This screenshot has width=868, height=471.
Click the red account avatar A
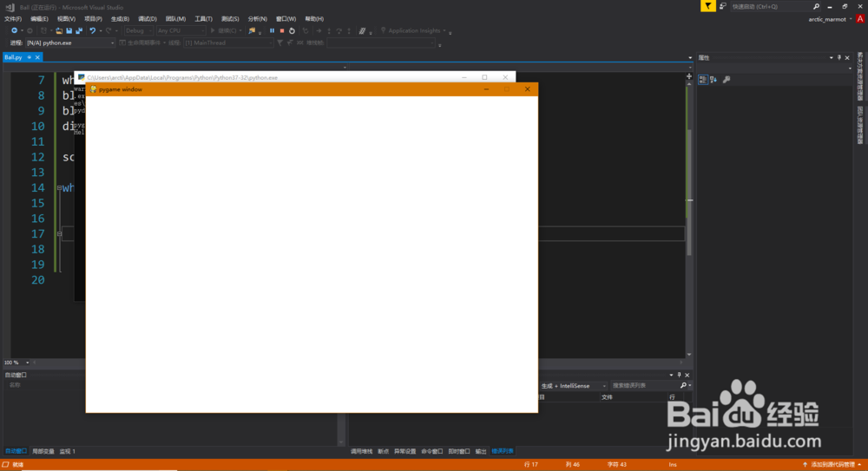[860, 19]
